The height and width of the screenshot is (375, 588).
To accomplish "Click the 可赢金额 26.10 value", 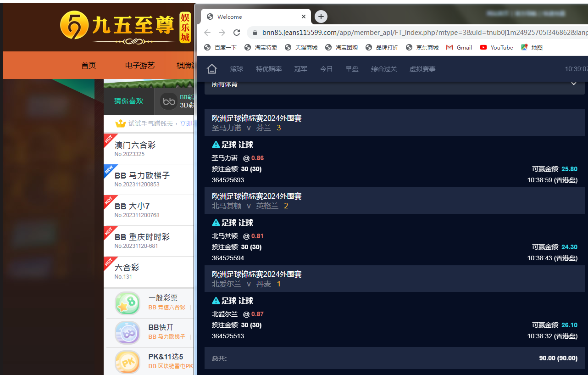I will click(569, 325).
